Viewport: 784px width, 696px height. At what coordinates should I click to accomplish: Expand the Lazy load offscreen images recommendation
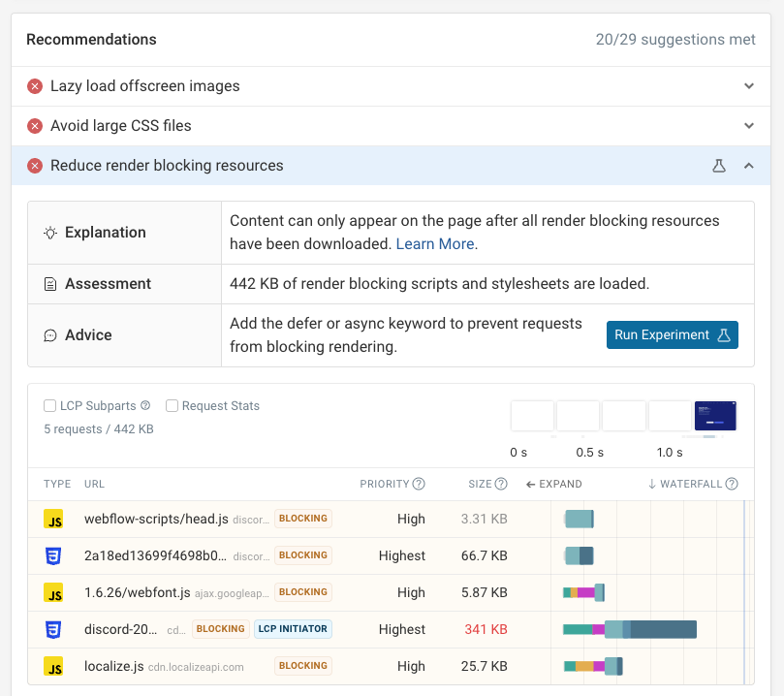pyautogui.click(x=748, y=86)
